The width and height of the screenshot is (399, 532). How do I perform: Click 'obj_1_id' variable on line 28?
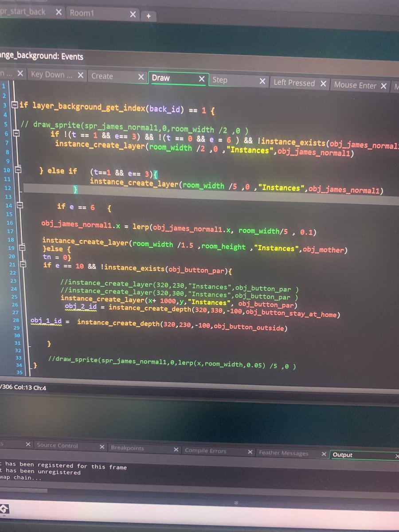47,321
